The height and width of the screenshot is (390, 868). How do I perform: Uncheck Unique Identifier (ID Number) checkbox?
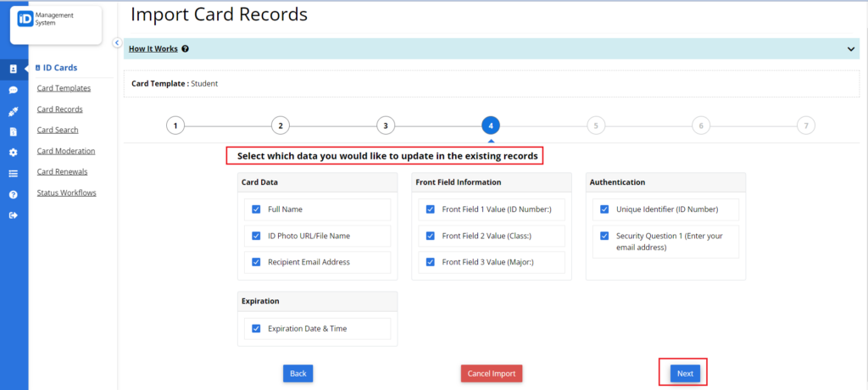[604, 209]
